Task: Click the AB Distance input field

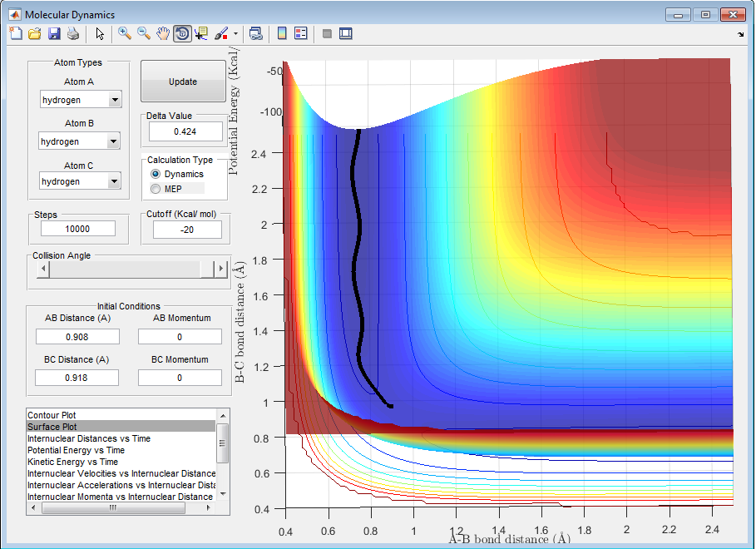Action: pyautogui.click(x=77, y=337)
